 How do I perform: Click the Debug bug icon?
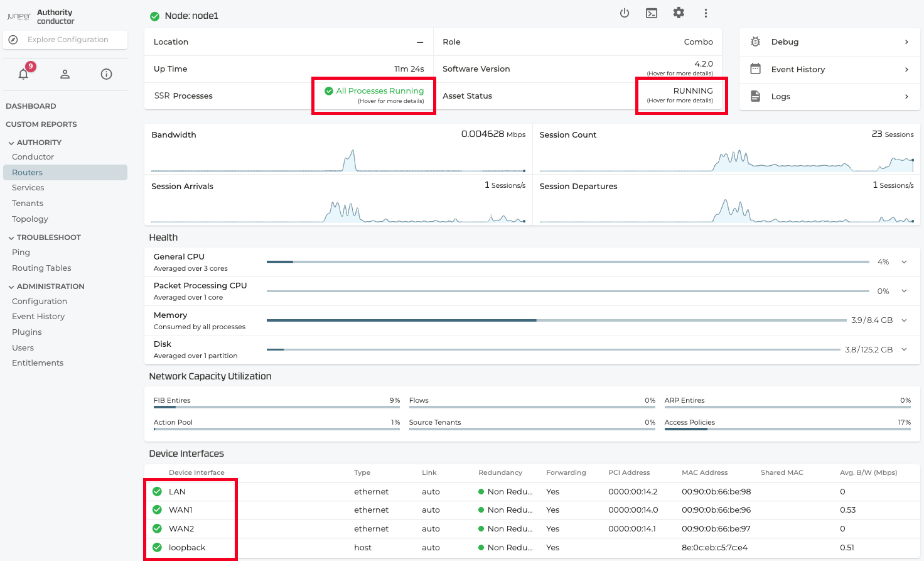[x=756, y=42]
